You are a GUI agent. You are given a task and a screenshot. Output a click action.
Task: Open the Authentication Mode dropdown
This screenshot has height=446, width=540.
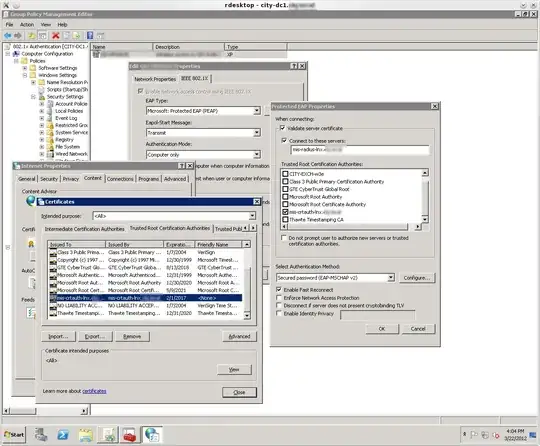coord(257,155)
